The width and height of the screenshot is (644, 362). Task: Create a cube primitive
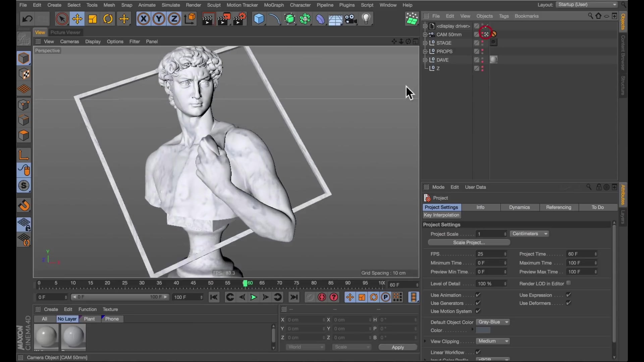tap(259, 19)
